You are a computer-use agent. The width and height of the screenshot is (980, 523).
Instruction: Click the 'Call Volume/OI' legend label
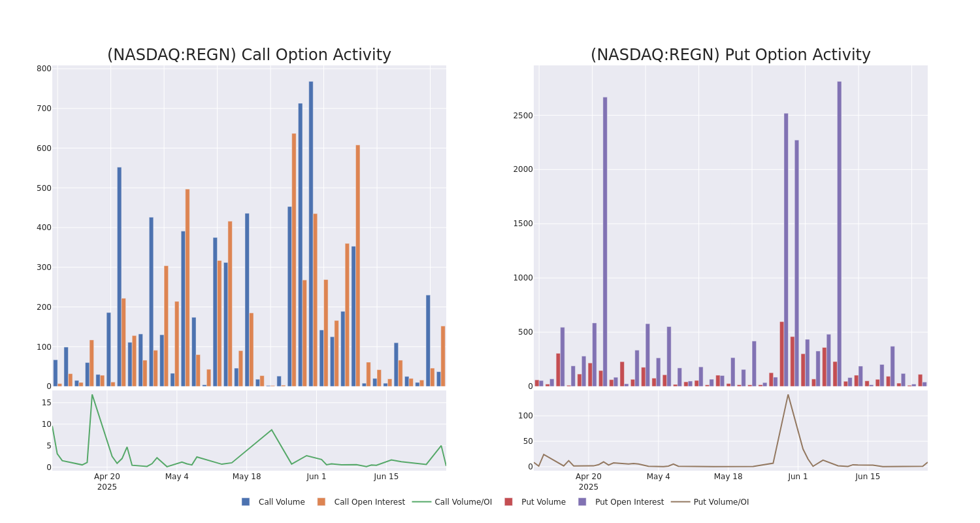[x=463, y=502]
